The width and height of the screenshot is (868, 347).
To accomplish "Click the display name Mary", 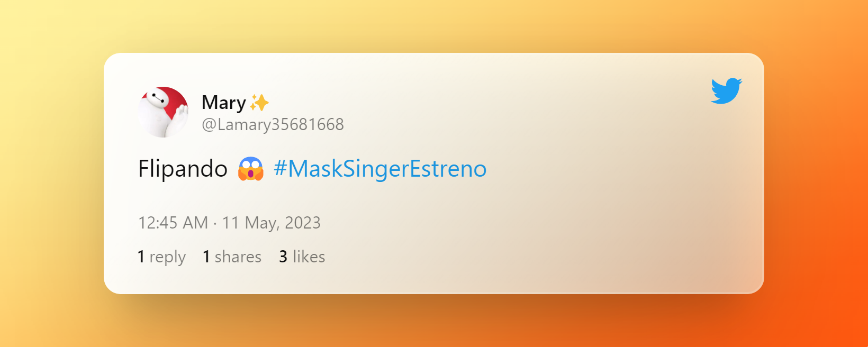I will click(223, 103).
